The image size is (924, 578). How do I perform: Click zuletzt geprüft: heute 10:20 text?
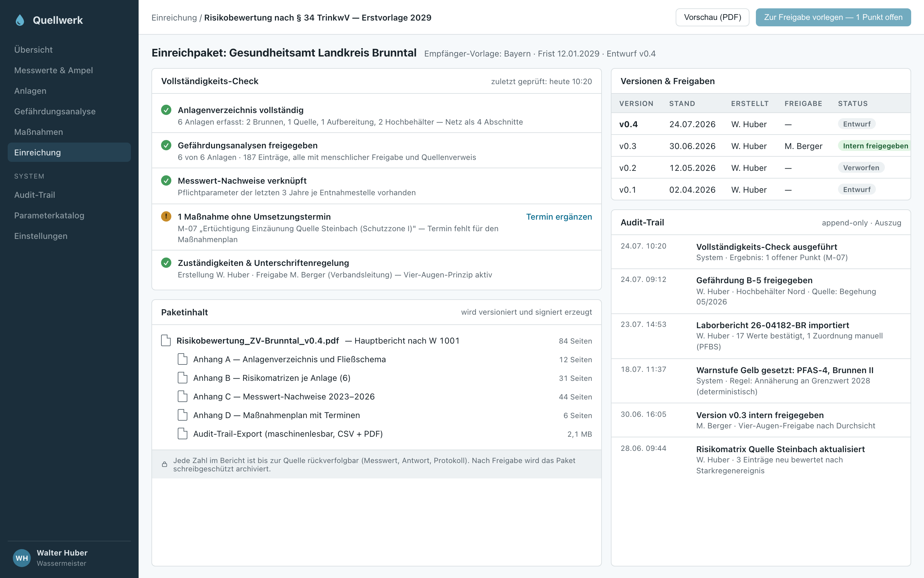(x=542, y=82)
